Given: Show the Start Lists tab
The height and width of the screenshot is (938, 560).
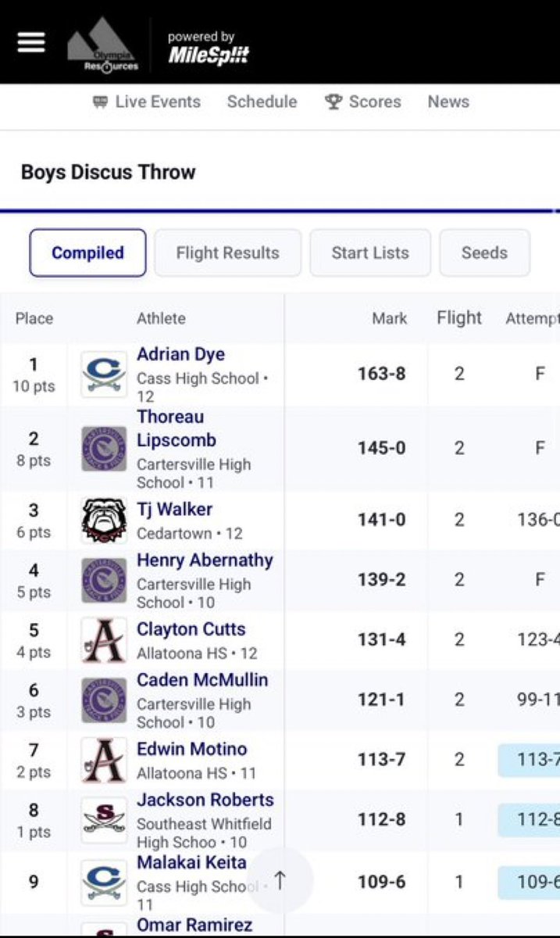Looking at the screenshot, I should tap(370, 252).
